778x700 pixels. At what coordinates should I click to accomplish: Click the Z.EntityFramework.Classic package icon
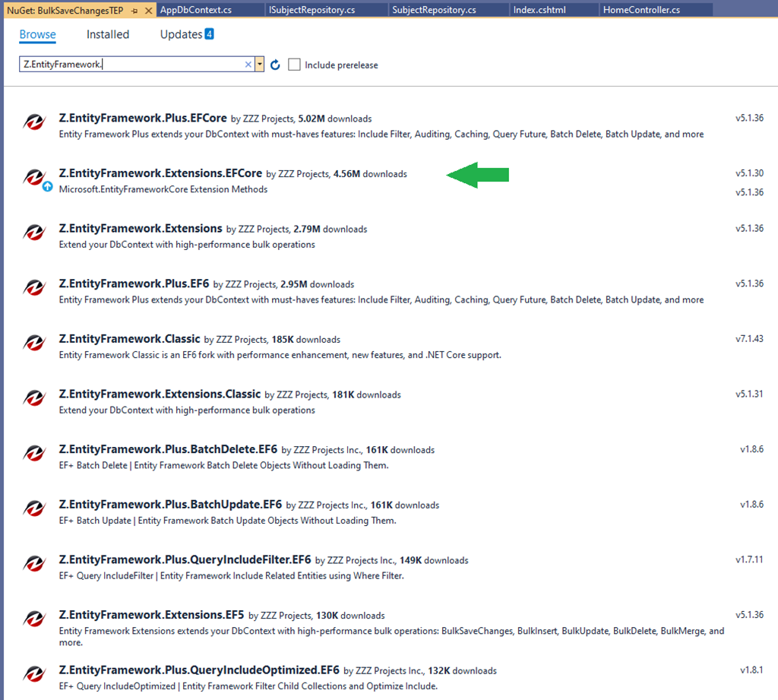click(34, 343)
